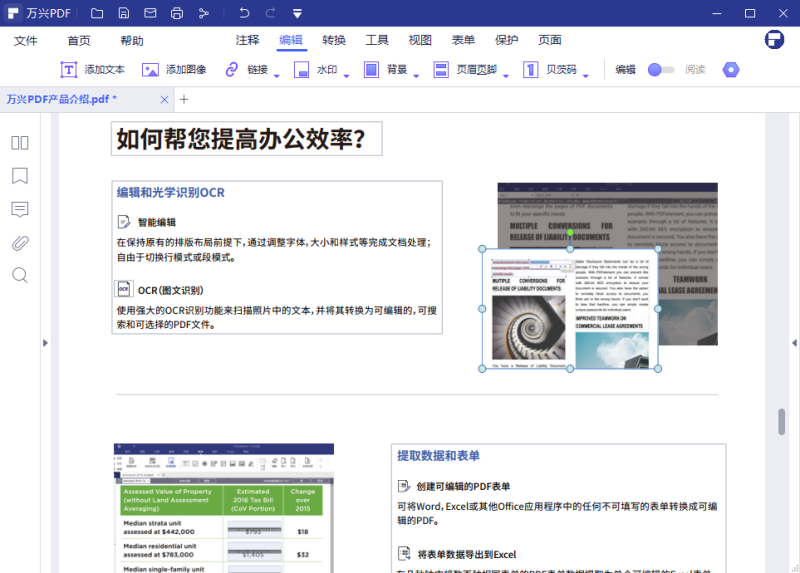The width and height of the screenshot is (800, 573).
Task: Open the bookmarks panel
Action: [x=20, y=176]
